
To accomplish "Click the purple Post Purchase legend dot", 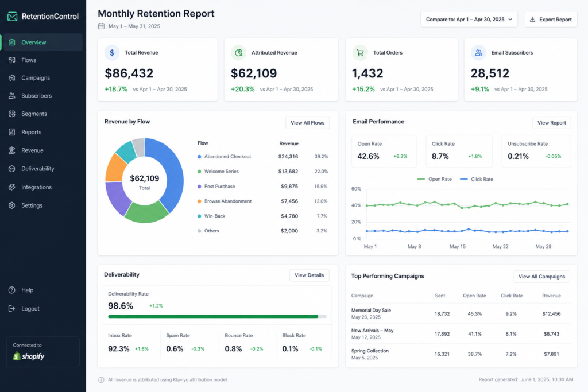I will pyautogui.click(x=199, y=187).
